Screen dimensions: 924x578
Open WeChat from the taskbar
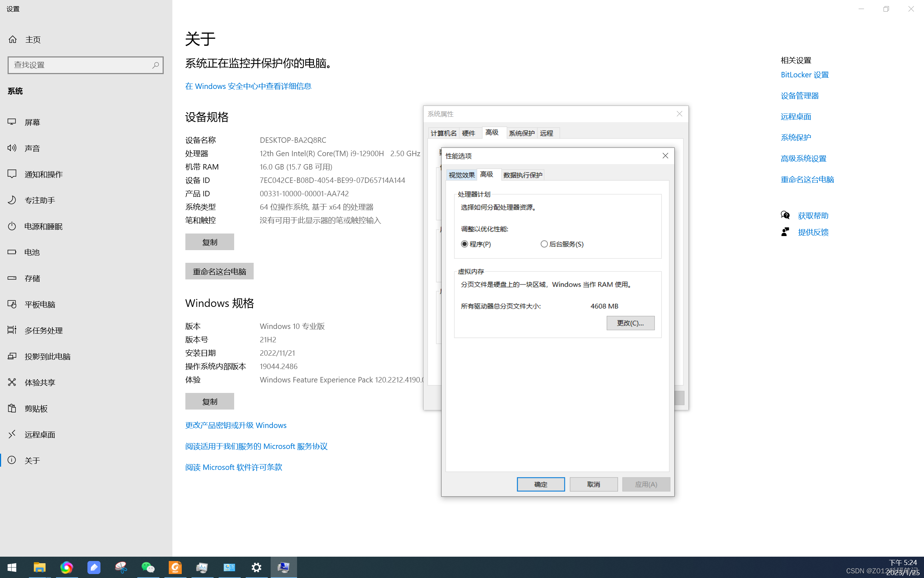pos(148,567)
